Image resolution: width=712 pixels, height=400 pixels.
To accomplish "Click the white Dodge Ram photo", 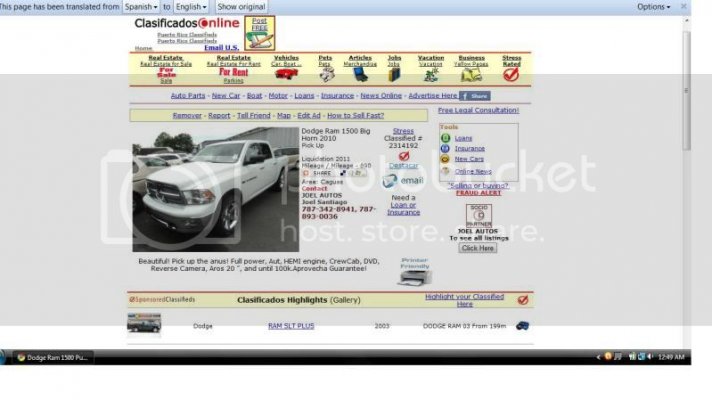I will [216, 189].
